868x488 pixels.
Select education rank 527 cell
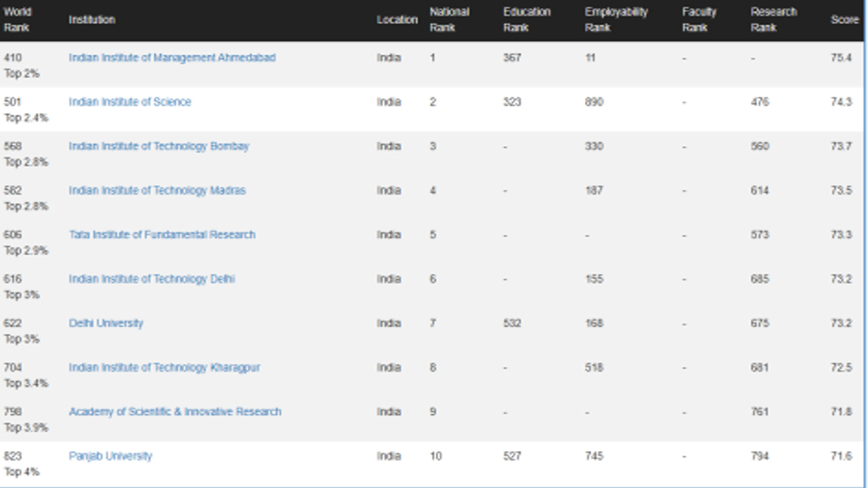click(x=512, y=456)
